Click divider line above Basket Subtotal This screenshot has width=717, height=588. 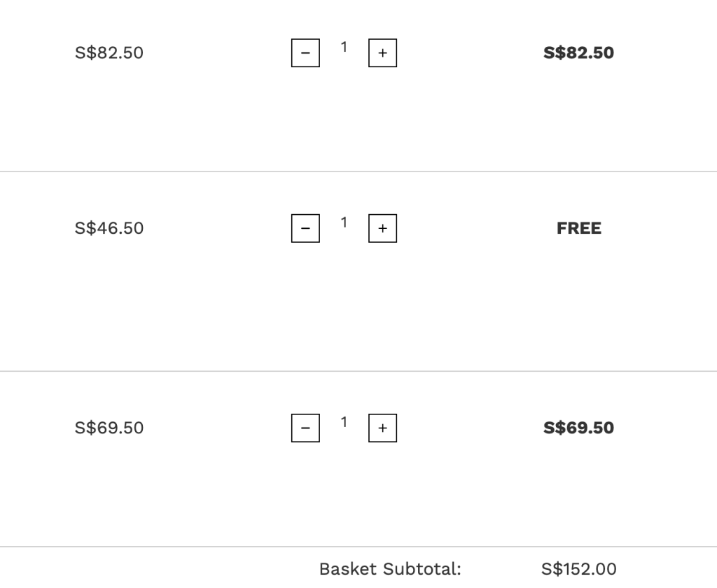point(358,547)
